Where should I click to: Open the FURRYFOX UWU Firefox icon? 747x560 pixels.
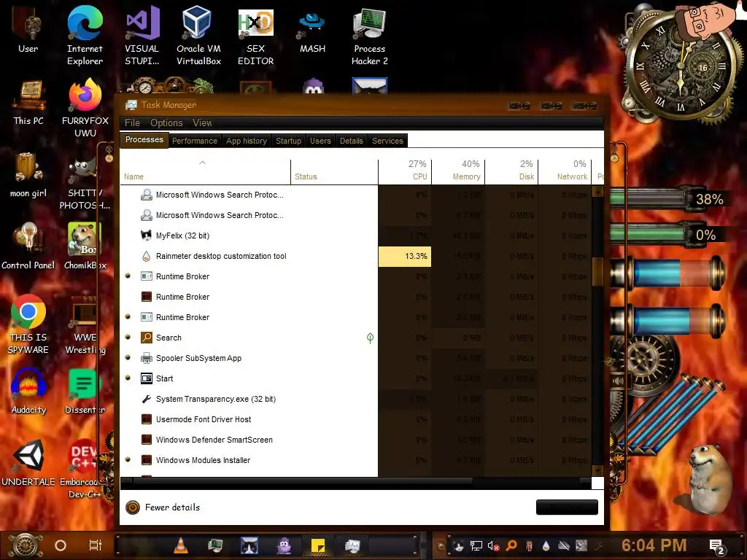click(x=85, y=108)
